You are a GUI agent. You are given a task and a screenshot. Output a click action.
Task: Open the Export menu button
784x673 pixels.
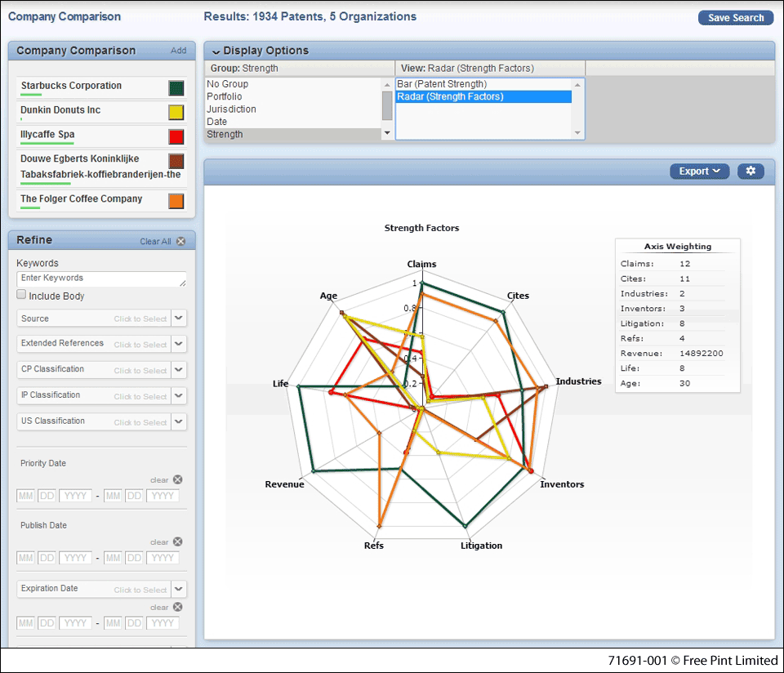(x=698, y=172)
